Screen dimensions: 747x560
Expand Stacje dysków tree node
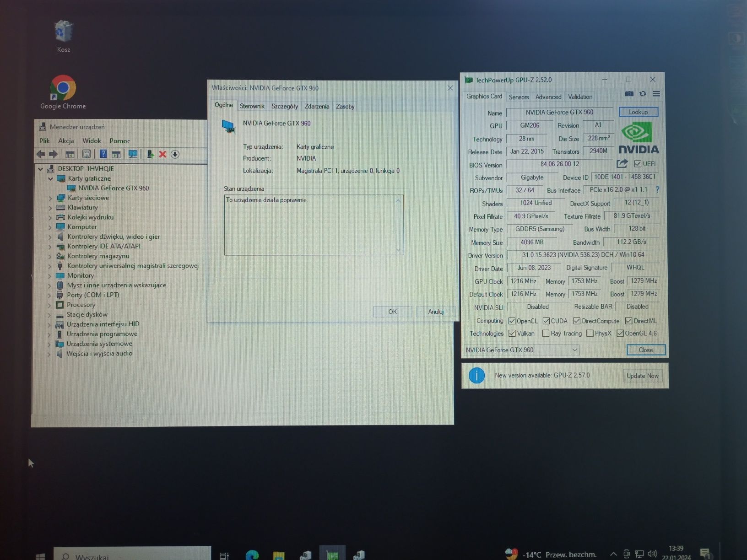tap(49, 315)
